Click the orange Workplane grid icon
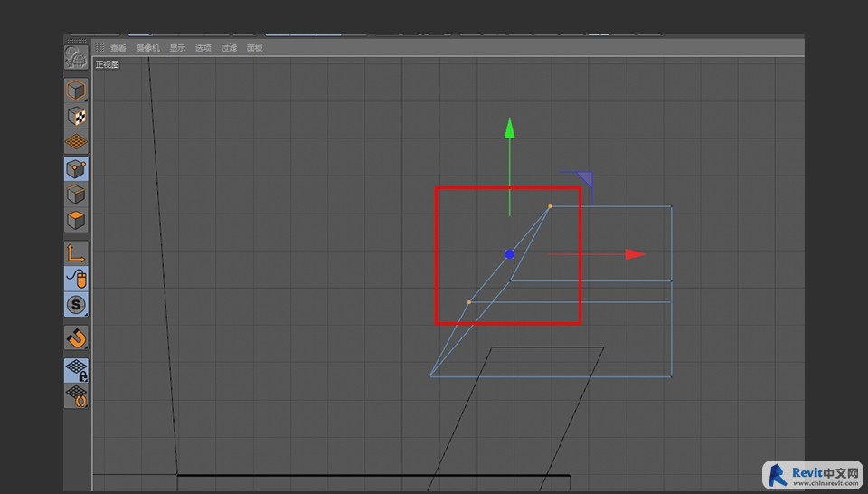868x494 pixels. (x=76, y=142)
